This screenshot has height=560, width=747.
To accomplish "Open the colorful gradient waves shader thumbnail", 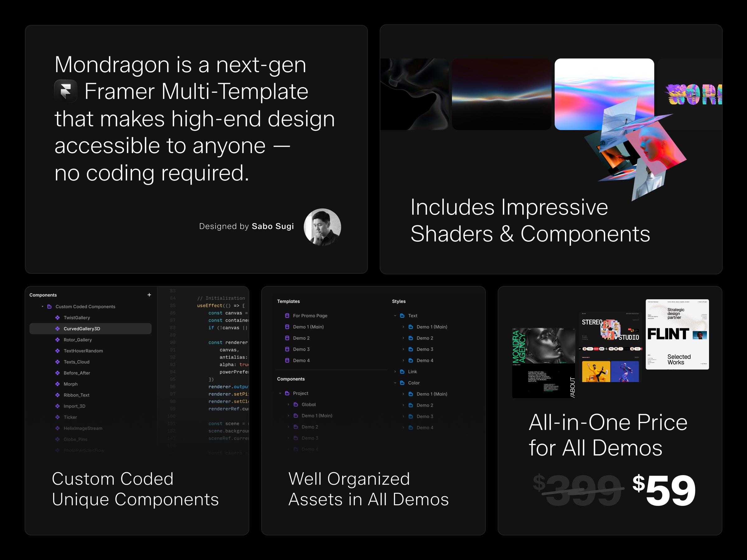I will (x=604, y=94).
